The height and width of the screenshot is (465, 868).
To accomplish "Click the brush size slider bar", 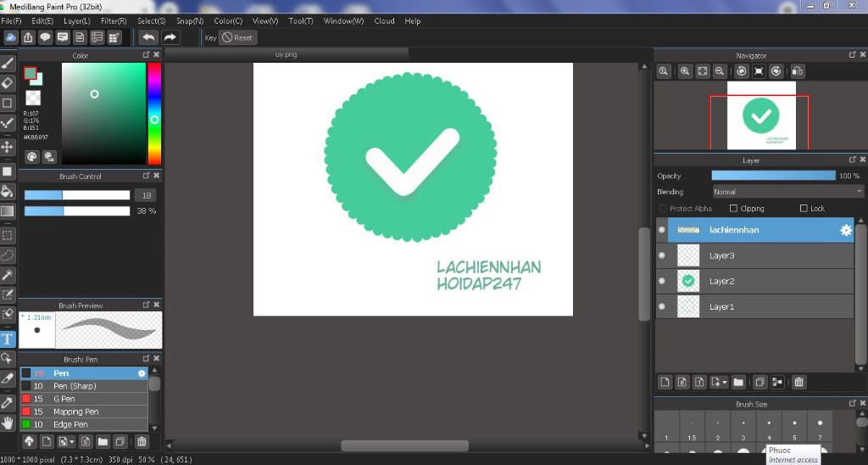I will tap(77, 195).
